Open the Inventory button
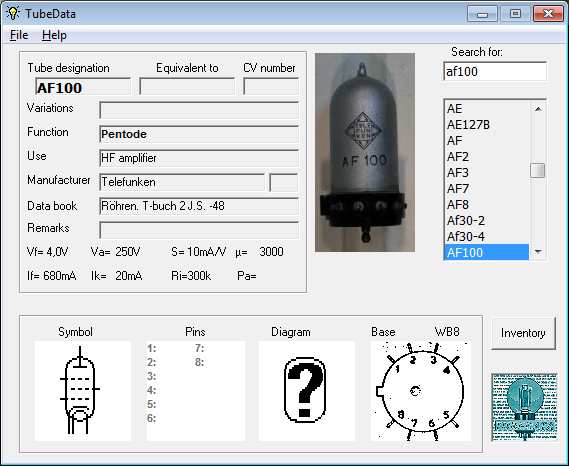This screenshot has height=466, width=569. [523, 333]
